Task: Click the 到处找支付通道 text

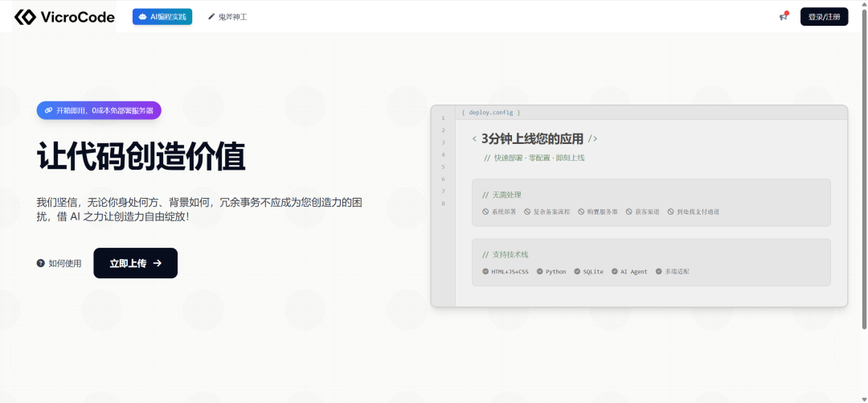Action: click(x=698, y=212)
